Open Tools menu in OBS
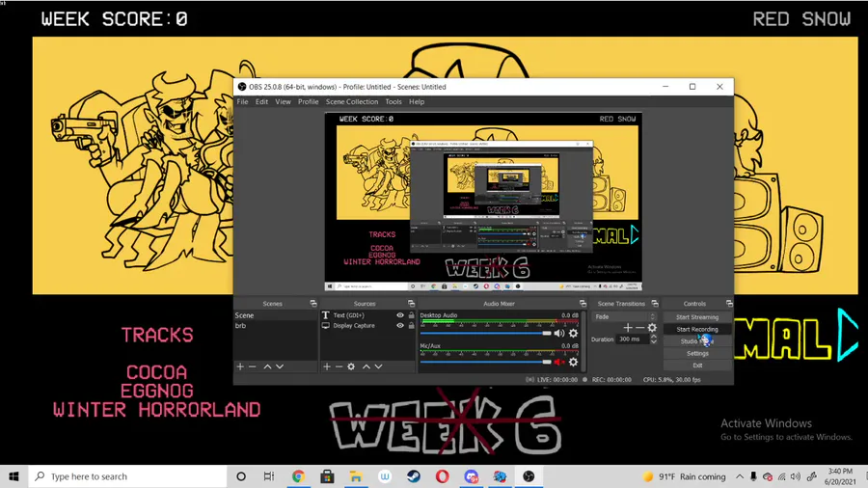This screenshot has height=488, width=868. [393, 102]
